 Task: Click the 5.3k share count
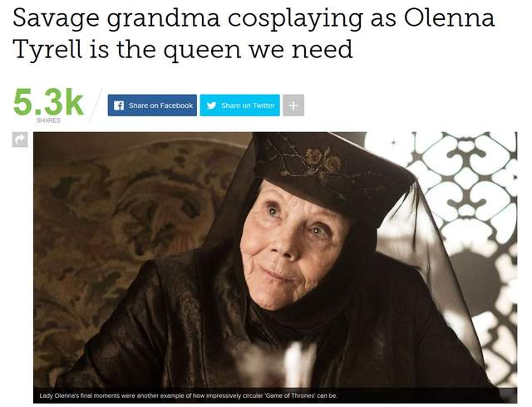point(48,101)
